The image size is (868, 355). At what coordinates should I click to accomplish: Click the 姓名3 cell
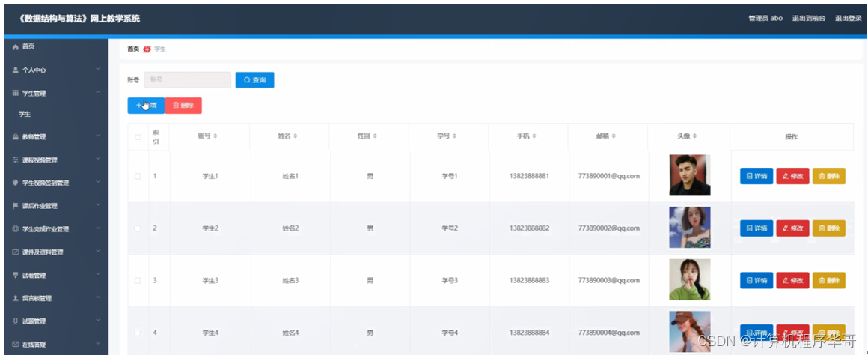tap(290, 281)
